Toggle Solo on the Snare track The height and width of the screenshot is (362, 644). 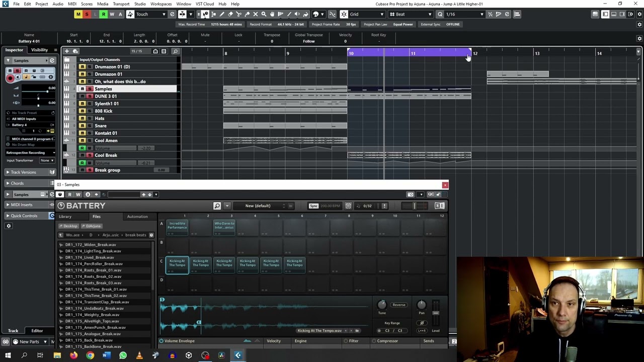[90, 126]
